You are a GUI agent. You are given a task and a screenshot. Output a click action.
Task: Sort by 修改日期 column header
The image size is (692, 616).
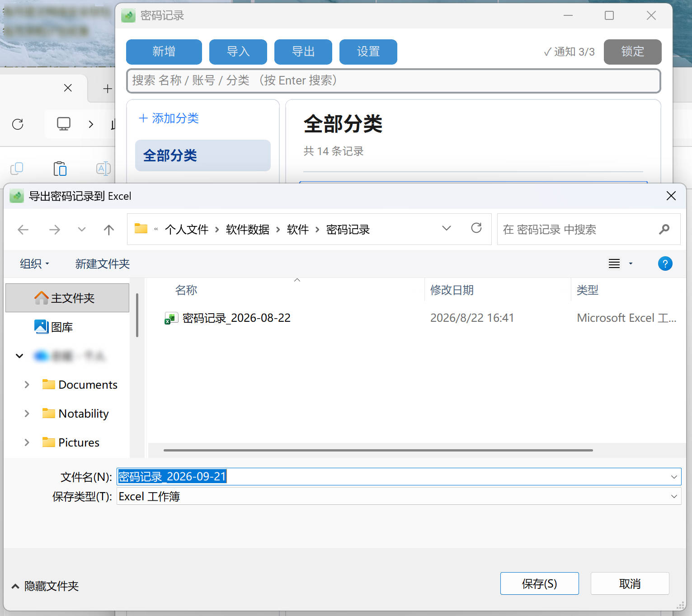point(452,290)
